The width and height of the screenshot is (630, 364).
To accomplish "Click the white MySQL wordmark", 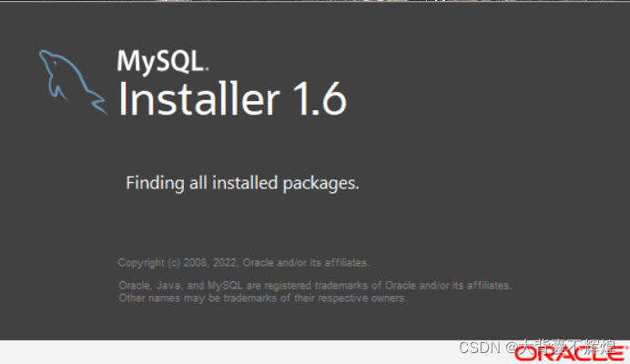I will [x=161, y=62].
